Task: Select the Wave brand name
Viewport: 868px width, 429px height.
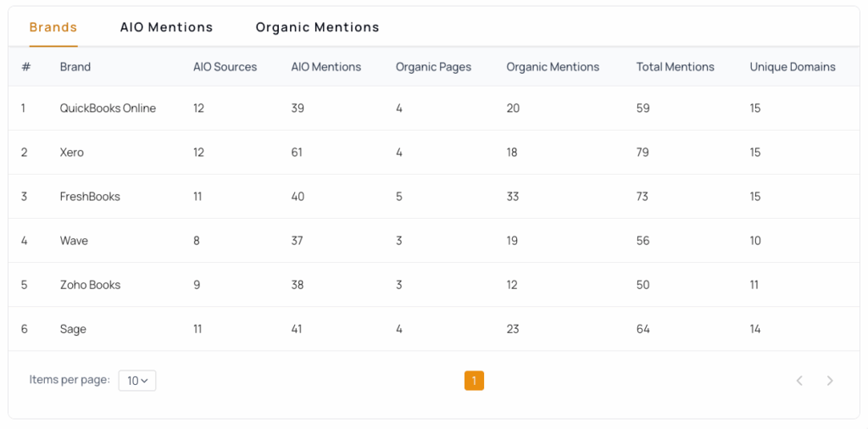Action: click(75, 241)
